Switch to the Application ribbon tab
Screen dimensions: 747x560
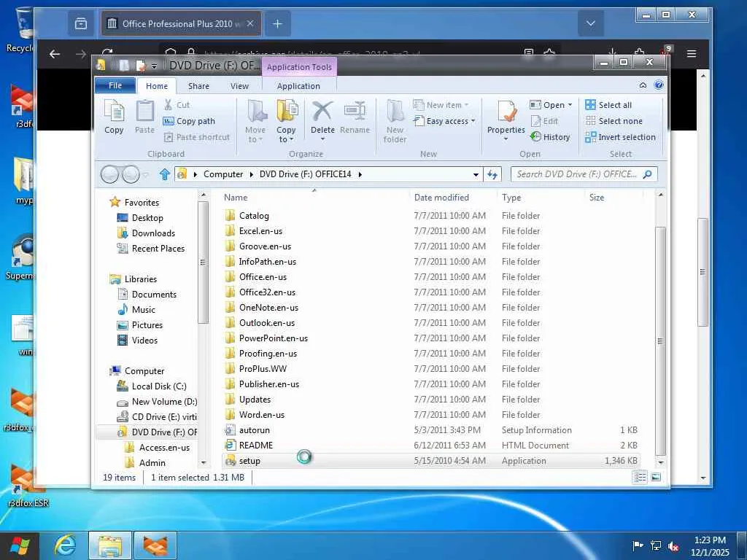click(x=298, y=86)
